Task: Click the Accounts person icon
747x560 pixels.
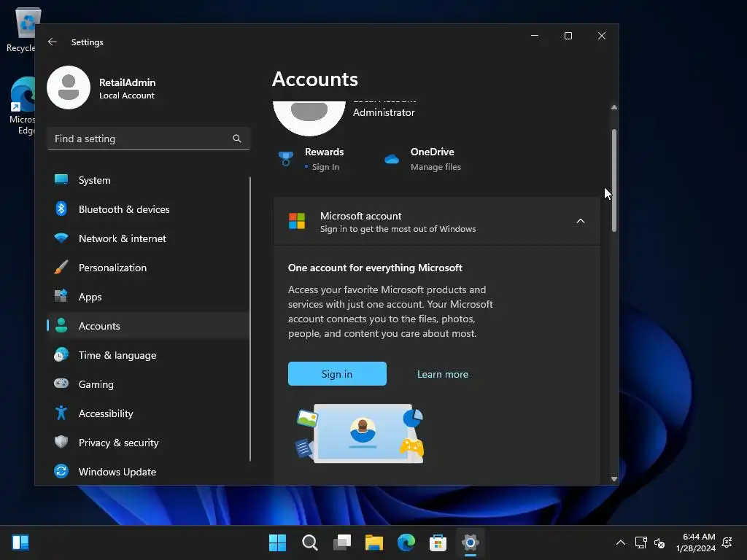Action: tap(61, 325)
